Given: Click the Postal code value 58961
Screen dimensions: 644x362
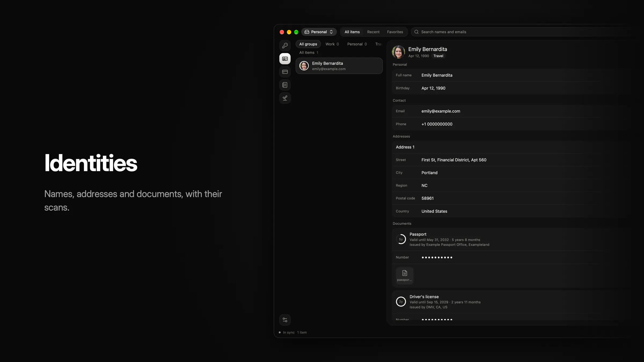Looking at the screenshot, I should click(427, 198).
